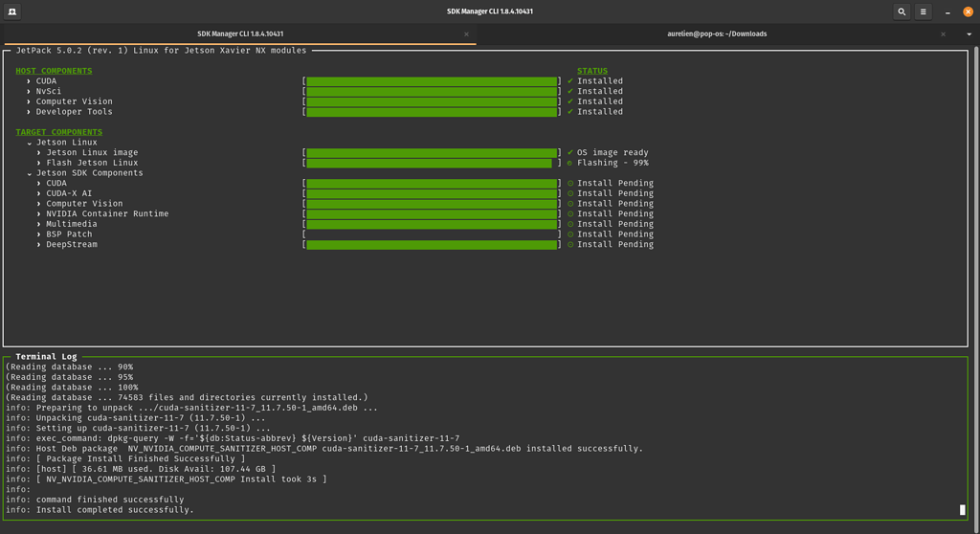The height and width of the screenshot is (534, 980).
Task: Click the NvSci installed checkmark
Action: pos(570,92)
